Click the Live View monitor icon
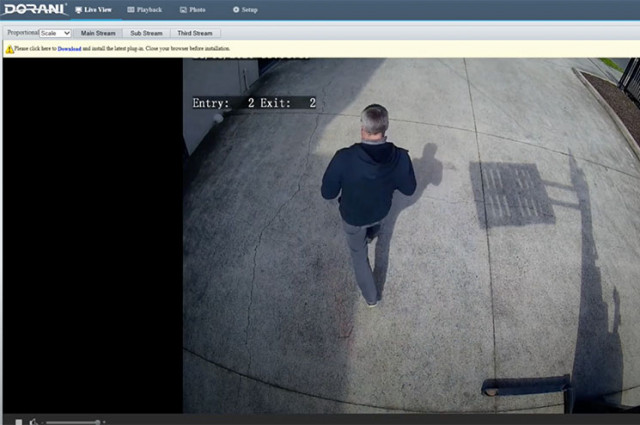Image resolution: width=640 pixels, height=425 pixels. 78,10
